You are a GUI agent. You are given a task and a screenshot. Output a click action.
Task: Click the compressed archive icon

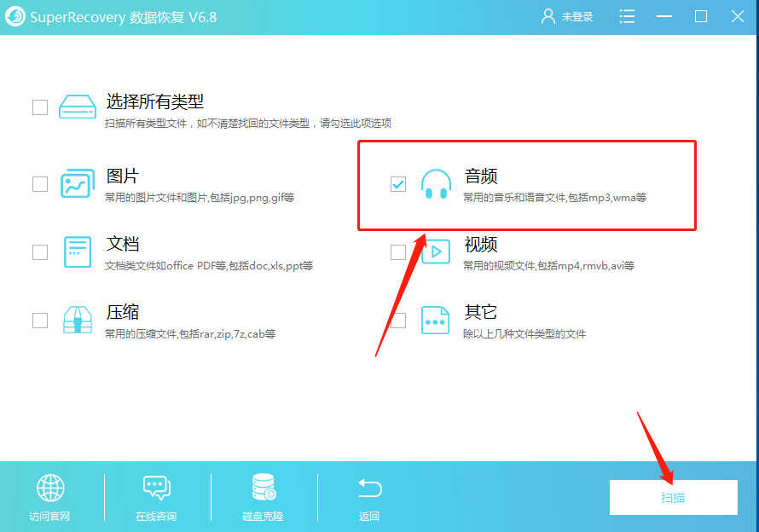click(78, 320)
